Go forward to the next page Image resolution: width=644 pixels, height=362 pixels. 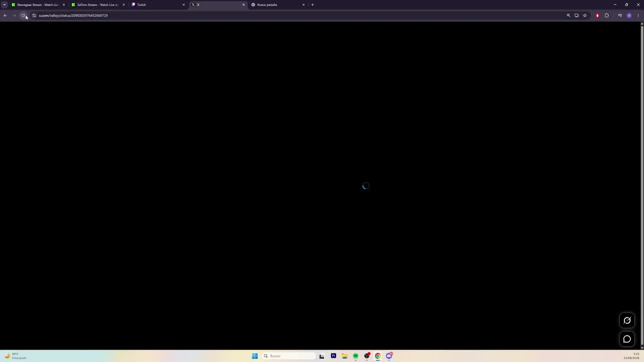(14, 16)
